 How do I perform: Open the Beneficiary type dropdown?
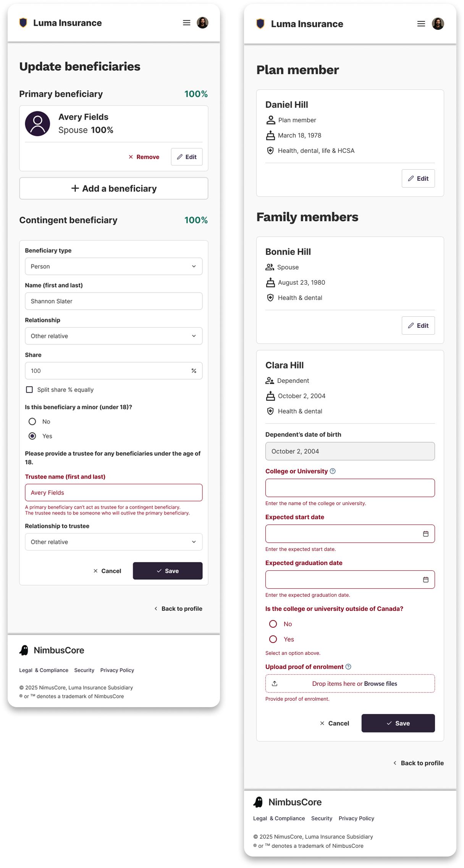(x=113, y=266)
